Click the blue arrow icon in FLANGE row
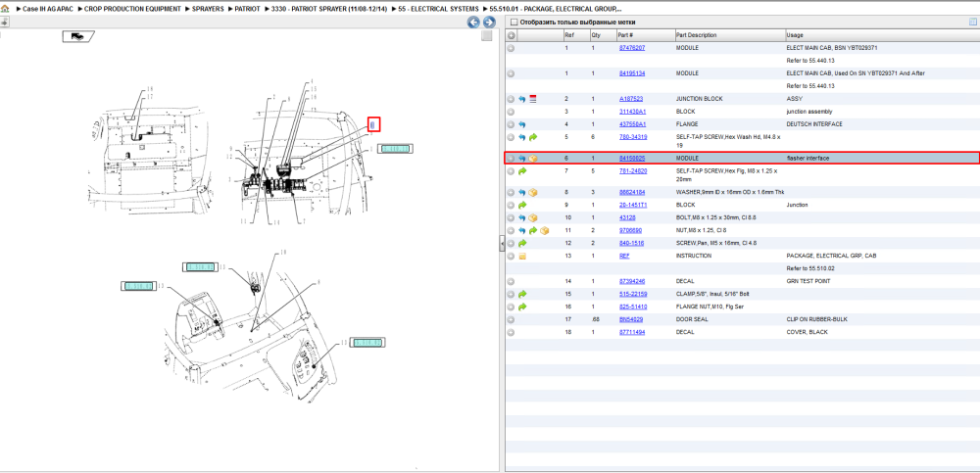 point(522,124)
